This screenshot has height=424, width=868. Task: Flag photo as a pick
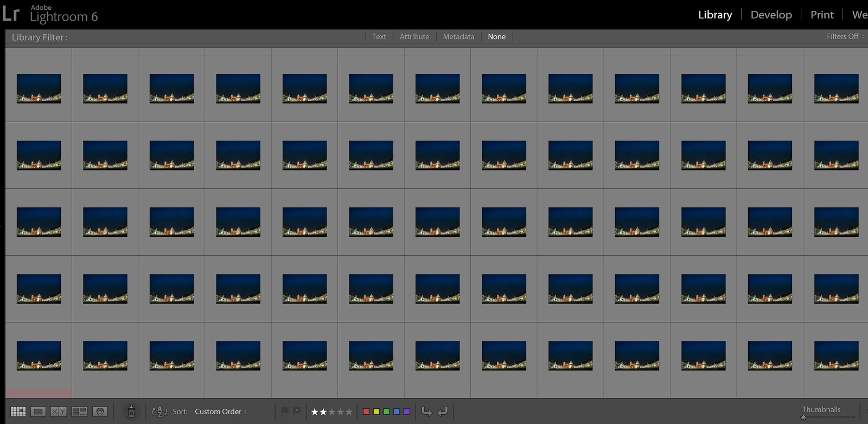pos(285,412)
